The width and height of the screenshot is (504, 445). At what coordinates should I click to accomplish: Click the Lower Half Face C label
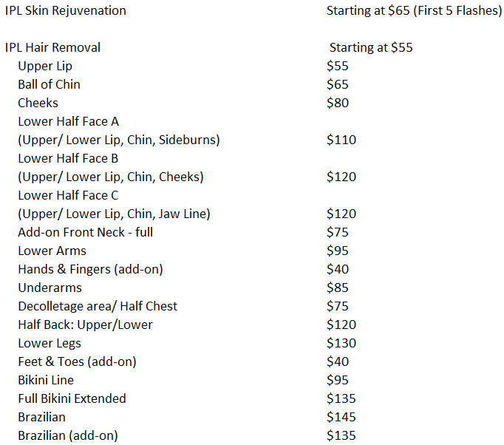[68, 195]
